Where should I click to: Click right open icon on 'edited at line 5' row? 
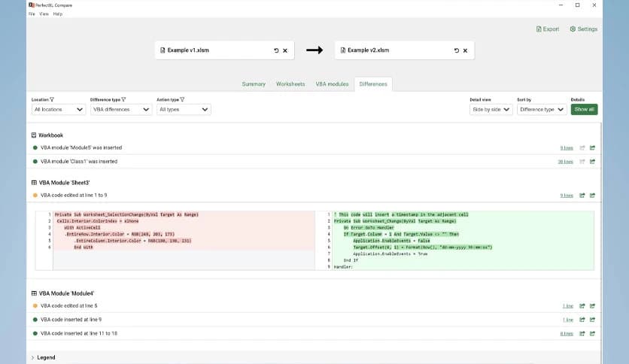coord(592,306)
